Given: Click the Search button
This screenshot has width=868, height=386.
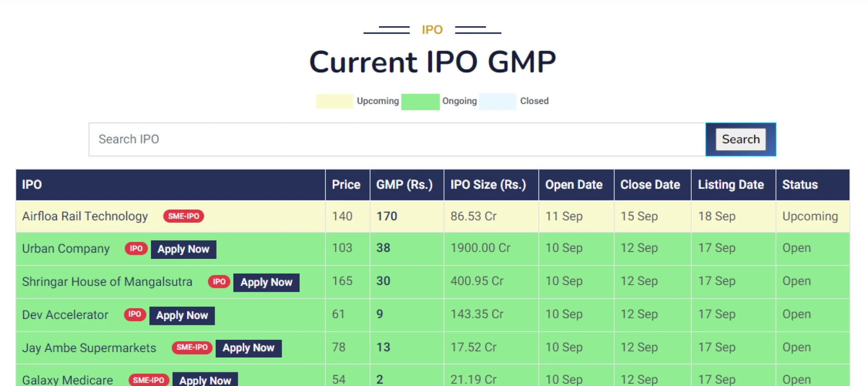Looking at the screenshot, I should 740,139.
